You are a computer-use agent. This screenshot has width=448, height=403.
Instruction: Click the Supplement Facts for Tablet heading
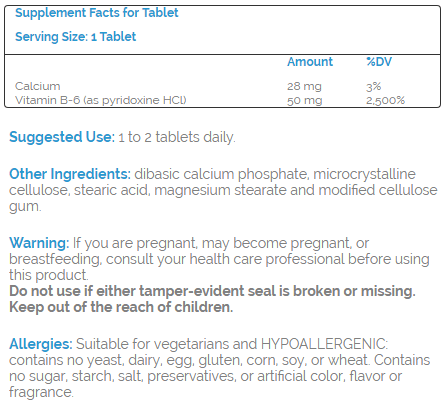pyautogui.click(x=97, y=13)
